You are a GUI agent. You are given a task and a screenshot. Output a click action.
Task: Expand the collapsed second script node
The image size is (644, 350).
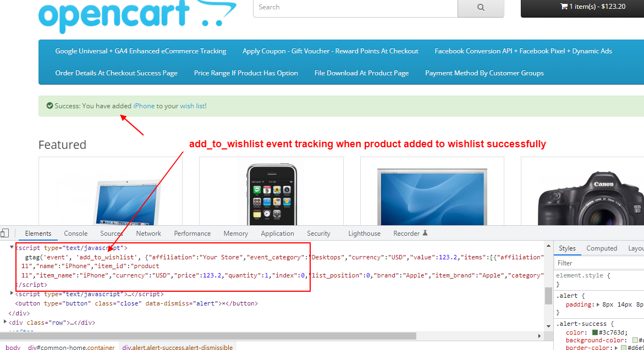coord(12,293)
